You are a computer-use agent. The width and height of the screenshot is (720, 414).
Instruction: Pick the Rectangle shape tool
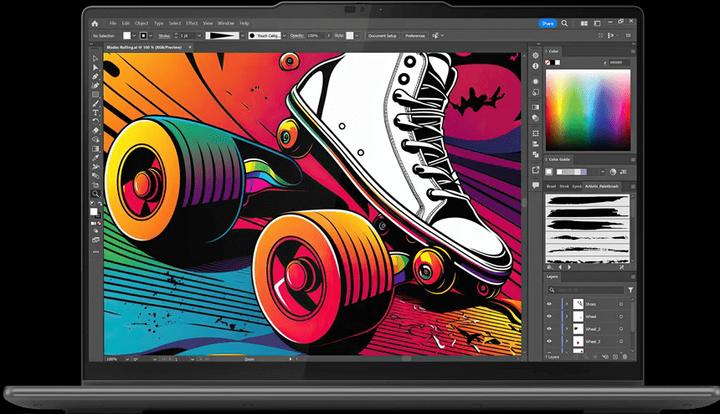point(96,95)
